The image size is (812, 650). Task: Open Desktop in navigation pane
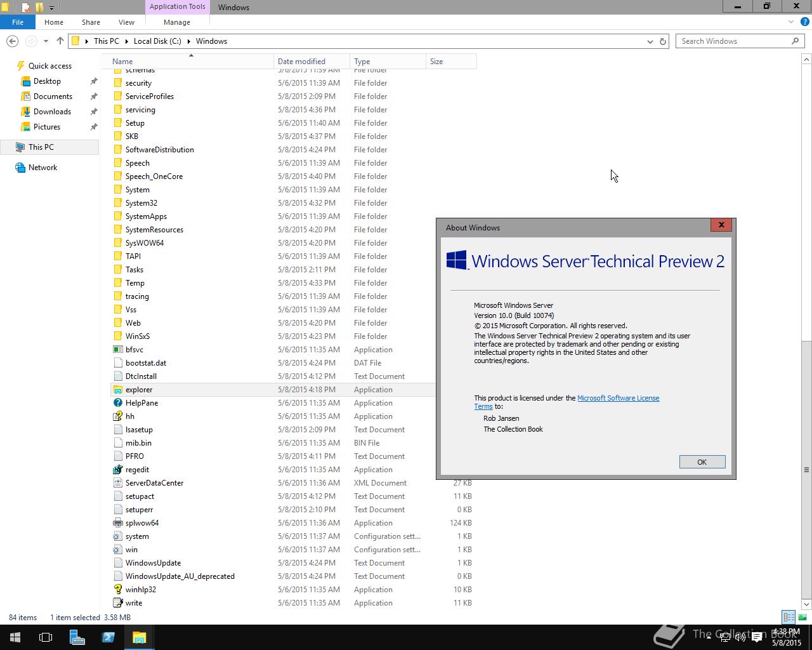pos(47,81)
